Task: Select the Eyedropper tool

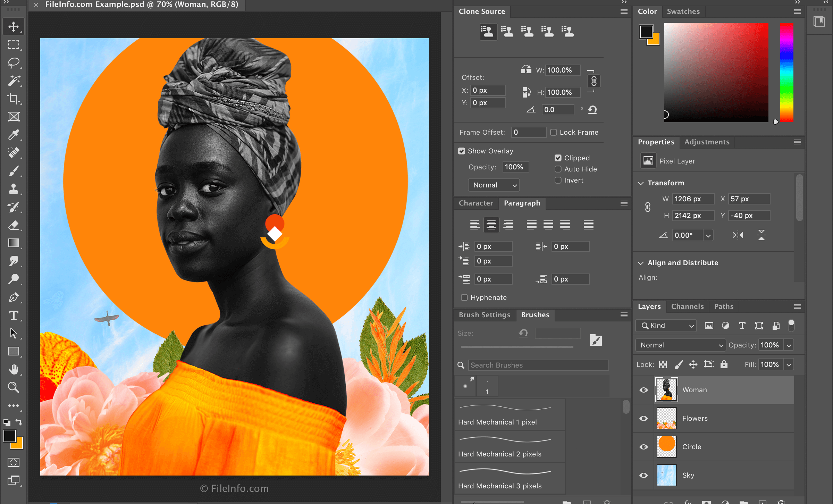Action: (x=14, y=135)
